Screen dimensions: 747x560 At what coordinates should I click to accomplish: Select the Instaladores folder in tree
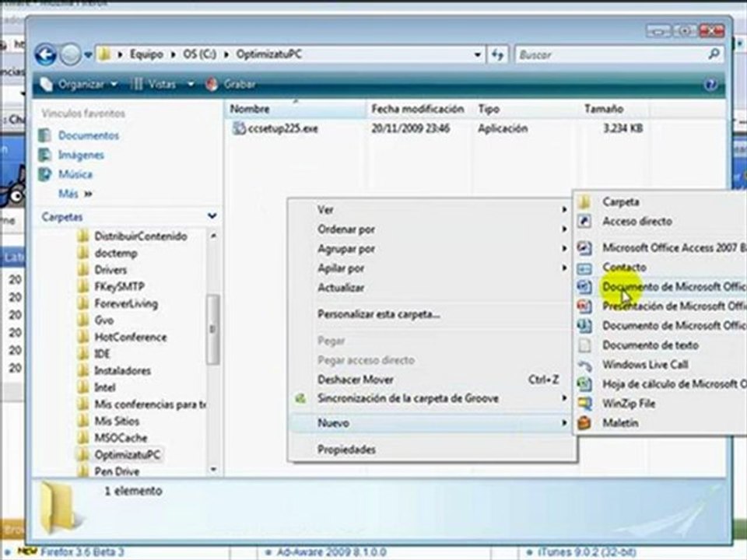pyautogui.click(x=122, y=370)
